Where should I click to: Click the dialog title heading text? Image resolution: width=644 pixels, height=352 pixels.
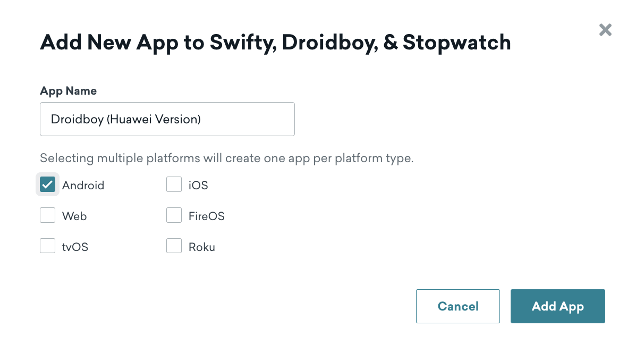click(x=276, y=42)
